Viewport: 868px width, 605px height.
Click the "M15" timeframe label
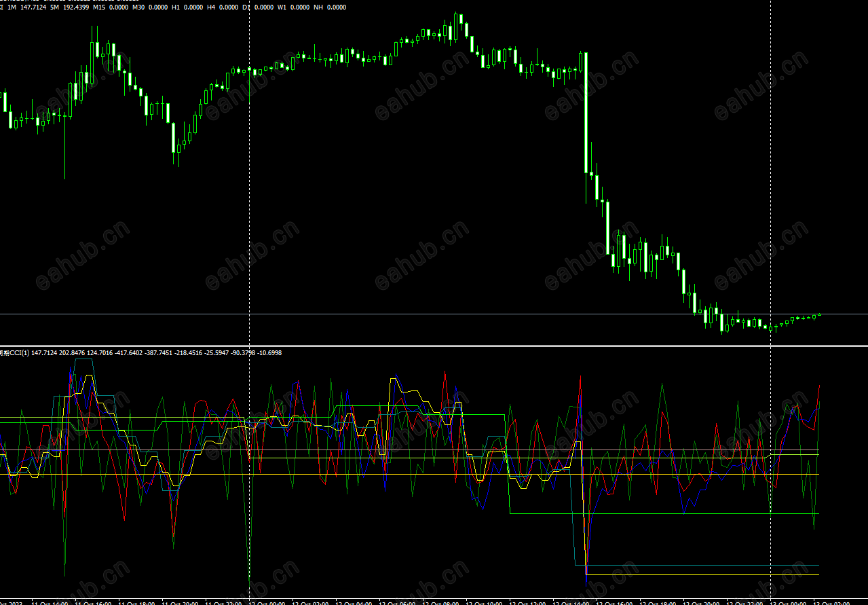99,7
